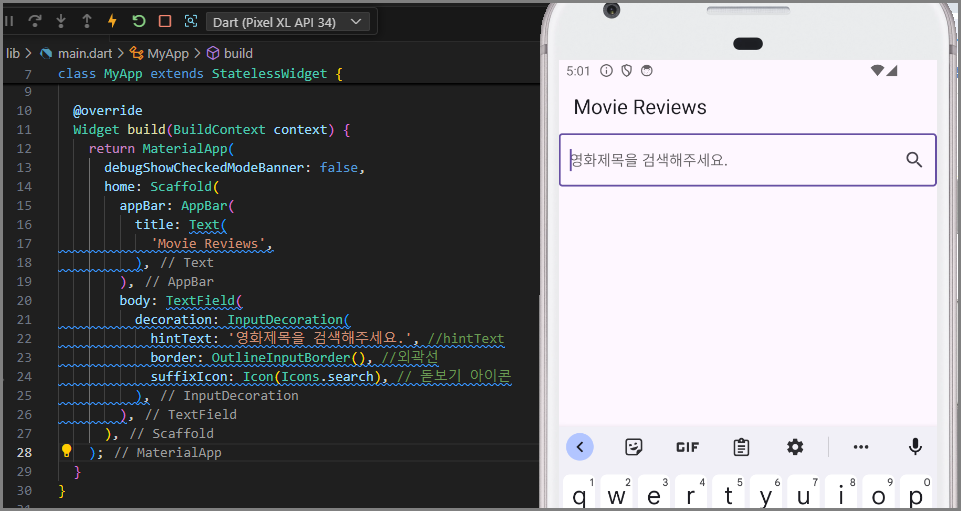Image resolution: width=961 pixels, height=511 pixels.
Task: Click the shield icon in phone status bar
Action: point(626,71)
